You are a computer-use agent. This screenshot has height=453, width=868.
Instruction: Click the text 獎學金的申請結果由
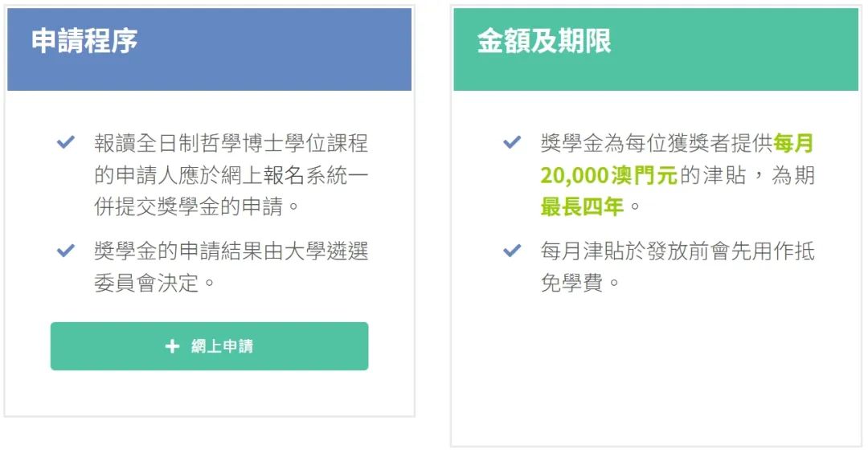190,251
